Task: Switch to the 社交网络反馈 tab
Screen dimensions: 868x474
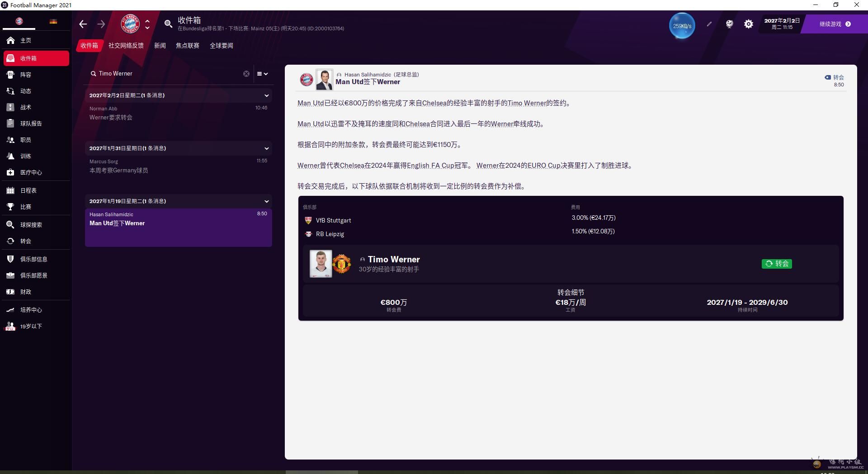Action: pyautogui.click(x=126, y=46)
